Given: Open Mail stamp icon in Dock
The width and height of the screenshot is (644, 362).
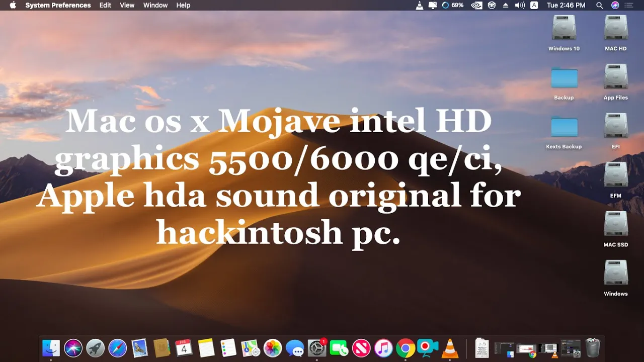Looking at the screenshot, I should click(139, 348).
